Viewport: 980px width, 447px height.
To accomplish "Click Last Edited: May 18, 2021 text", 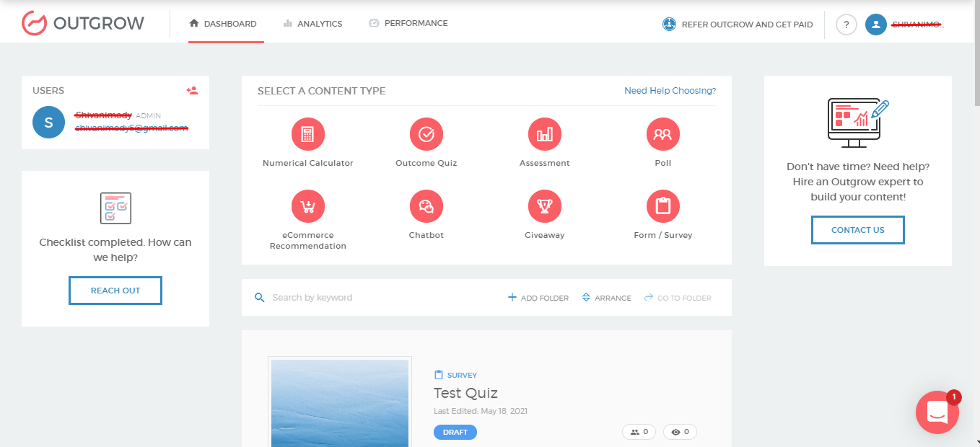I will 481,411.
